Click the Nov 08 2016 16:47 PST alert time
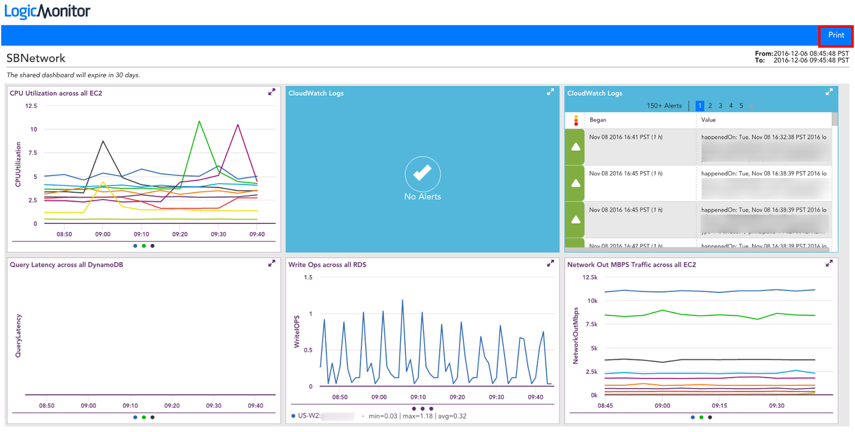 (626, 247)
